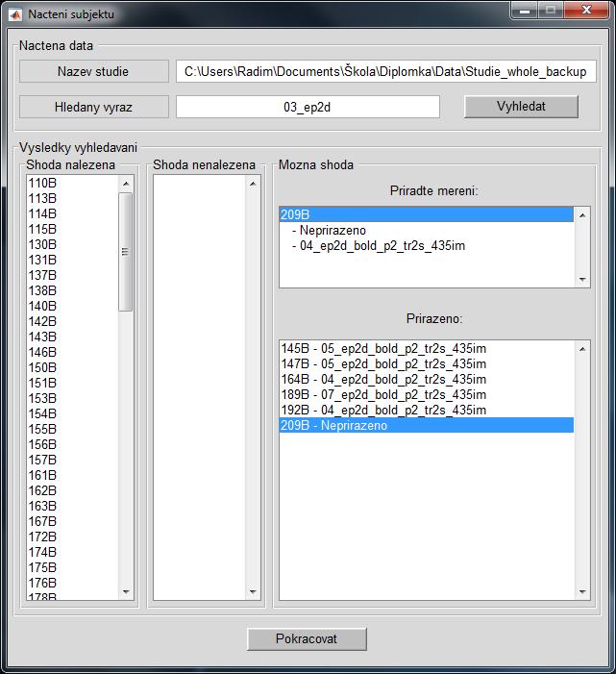Click up arrow of Shoda nenalezena list
The width and height of the screenshot is (616, 674).
pyautogui.click(x=253, y=184)
